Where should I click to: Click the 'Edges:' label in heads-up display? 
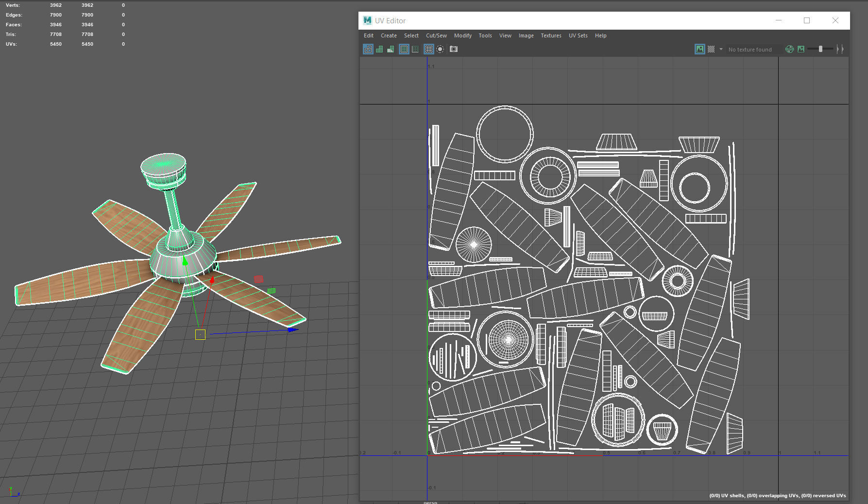tap(14, 15)
